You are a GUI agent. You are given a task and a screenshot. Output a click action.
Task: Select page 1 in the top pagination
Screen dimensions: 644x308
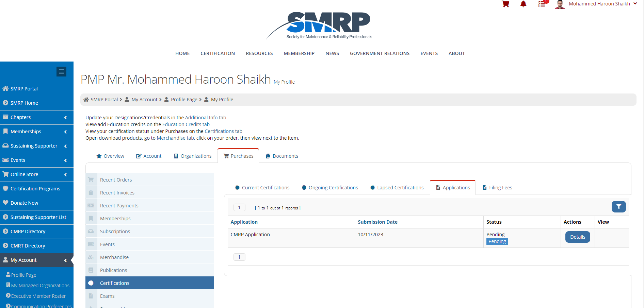tap(239, 207)
